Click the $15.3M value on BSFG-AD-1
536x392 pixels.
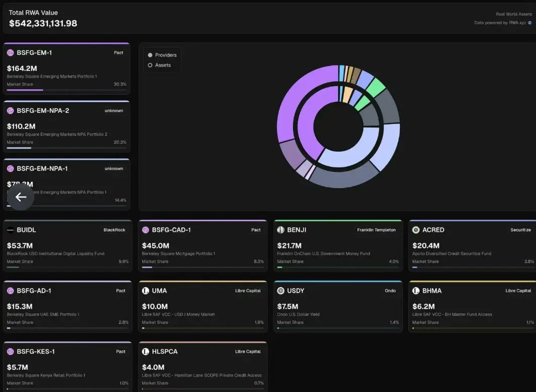(x=20, y=306)
